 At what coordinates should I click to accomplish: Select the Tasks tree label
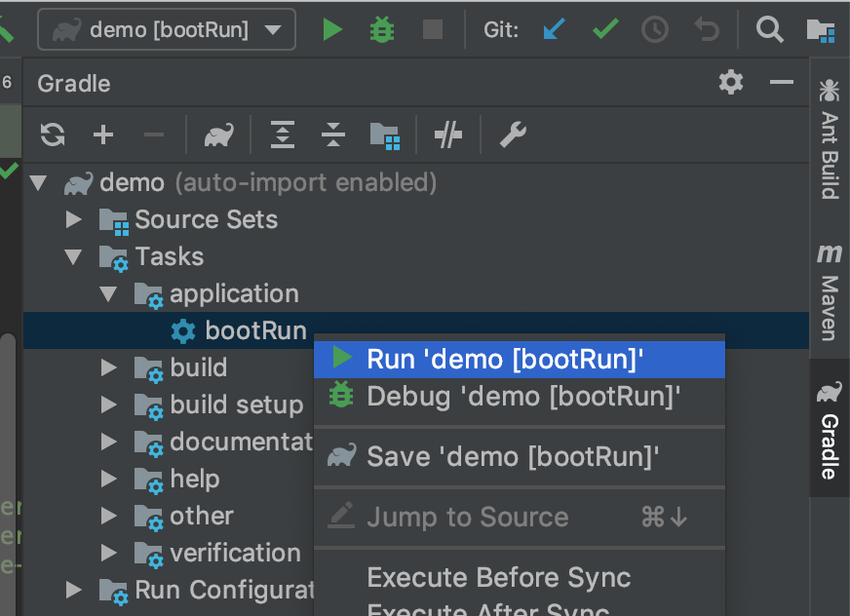pyautogui.click(x=170, y=256)
